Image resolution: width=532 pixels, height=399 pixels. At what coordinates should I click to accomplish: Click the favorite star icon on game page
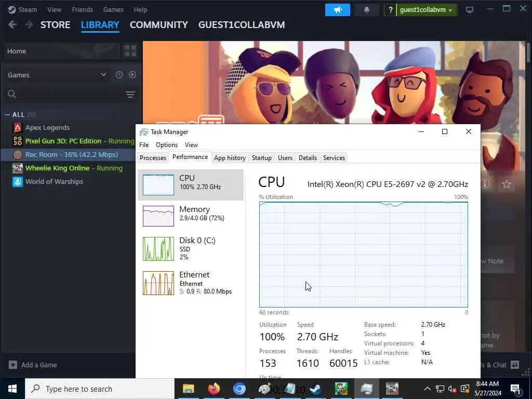pyautogui.click(x=506, y=184)
